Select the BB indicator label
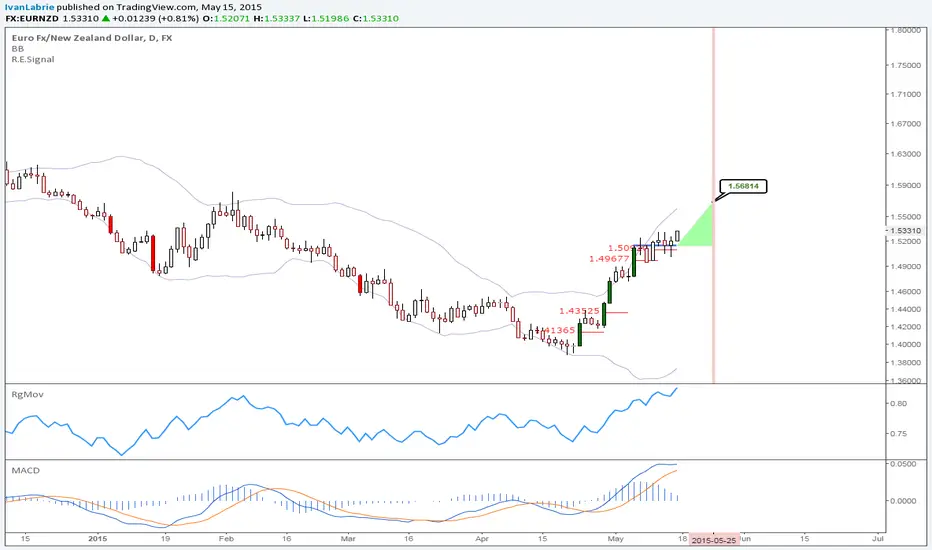Viewport: 932px width, 550px height. point(18,49)
